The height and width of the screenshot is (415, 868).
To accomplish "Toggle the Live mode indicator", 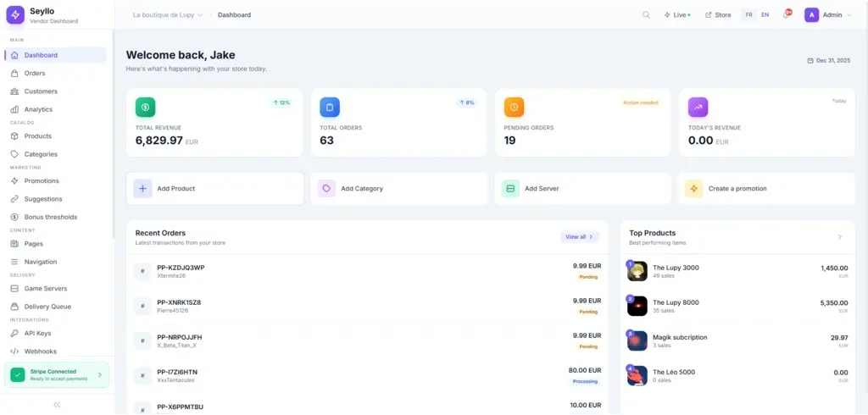I will click(677, 15).
